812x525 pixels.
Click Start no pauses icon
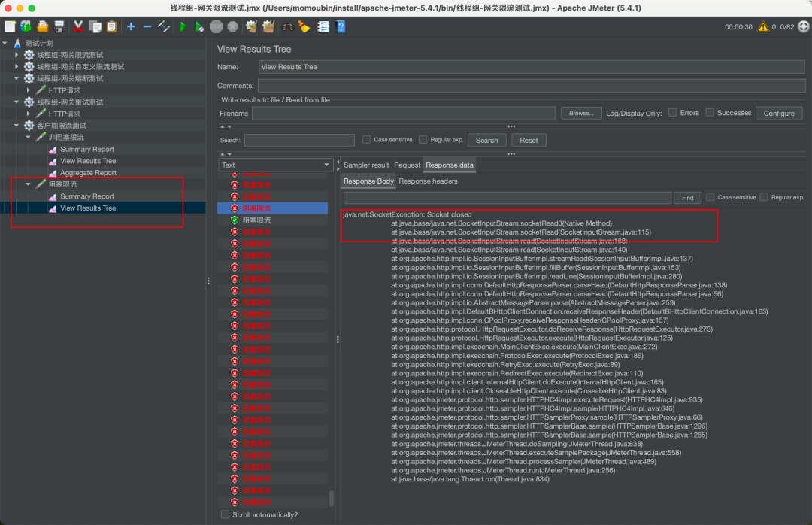tap(199, 26)
